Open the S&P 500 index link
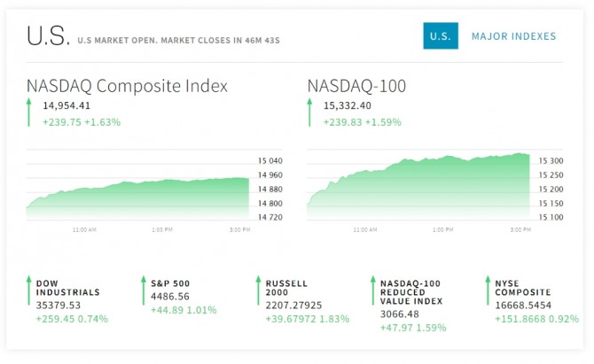 tap(170, 283)
